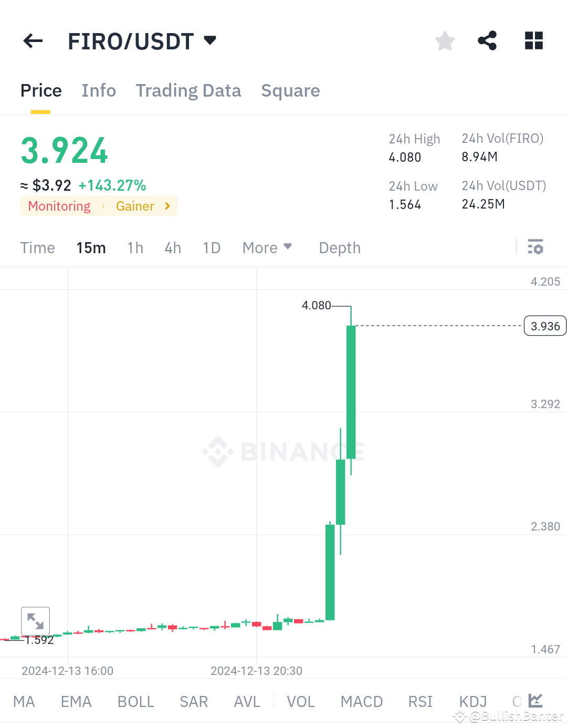
Task: Select the Depth view
Action: [x=339, y=247]
